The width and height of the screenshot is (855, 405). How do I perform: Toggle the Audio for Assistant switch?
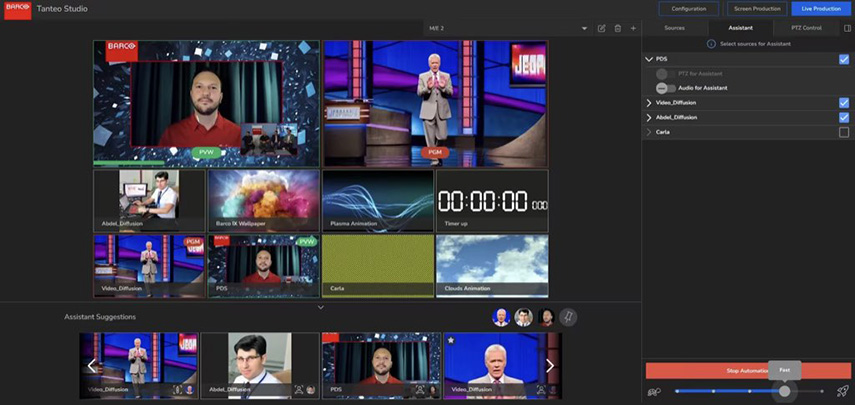click(666, 88)
